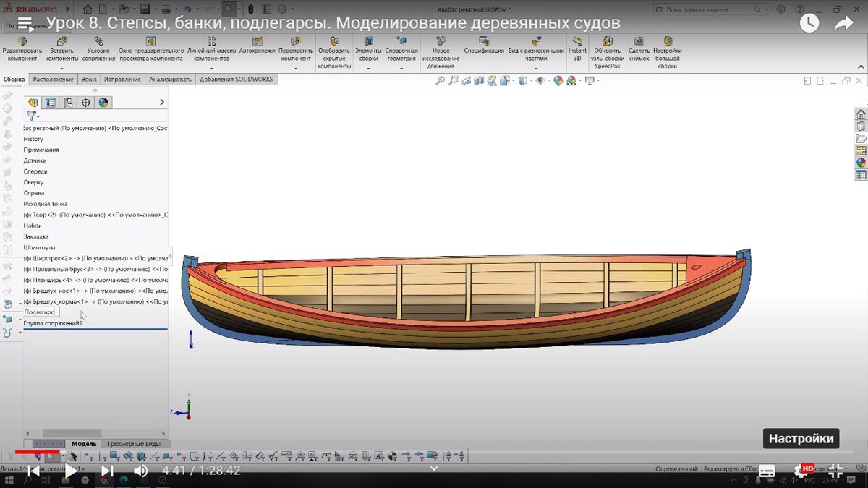Click Настройки большой сборки tool
Viewport: 868px width, 488px height.
point(667,53)
